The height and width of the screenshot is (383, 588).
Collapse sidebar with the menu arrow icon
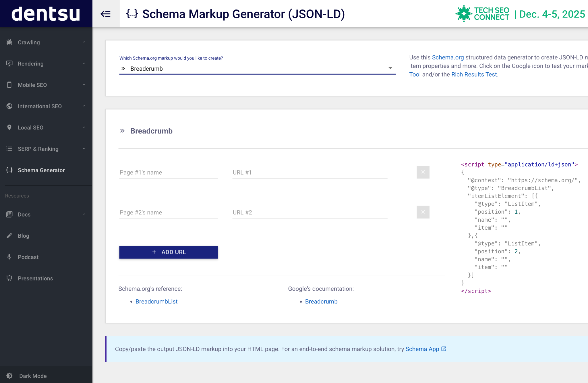(x=106, y=14)
